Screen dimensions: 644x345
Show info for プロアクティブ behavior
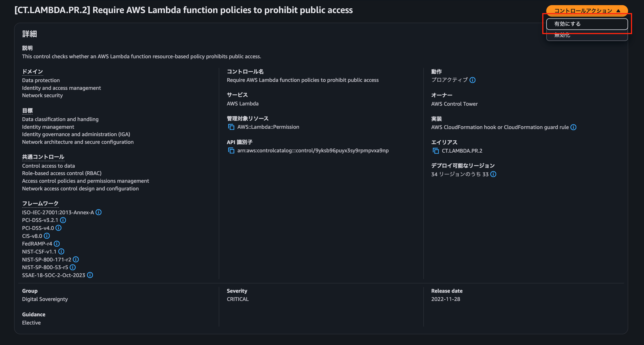(x=472, y=80)
